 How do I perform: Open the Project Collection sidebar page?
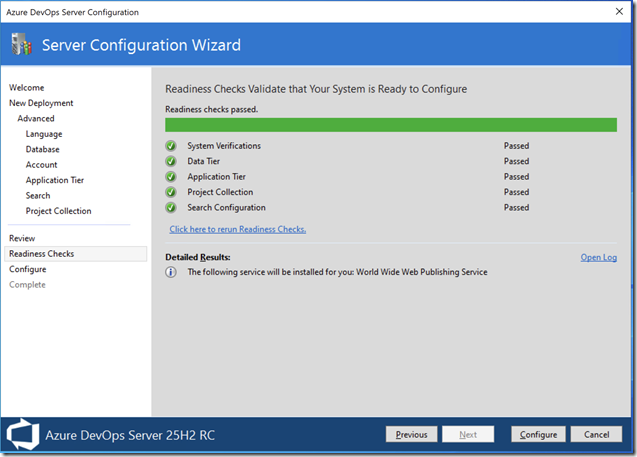(58, 211)
